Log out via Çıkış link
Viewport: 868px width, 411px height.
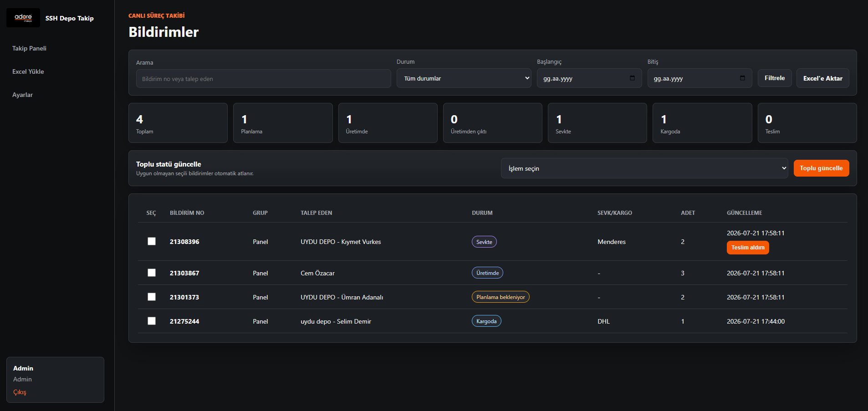20,392
